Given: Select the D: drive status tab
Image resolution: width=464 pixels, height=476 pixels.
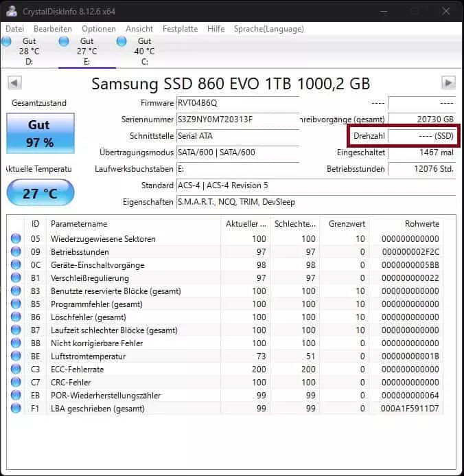Looking at the screenshot, I should (x=29, y=52).
